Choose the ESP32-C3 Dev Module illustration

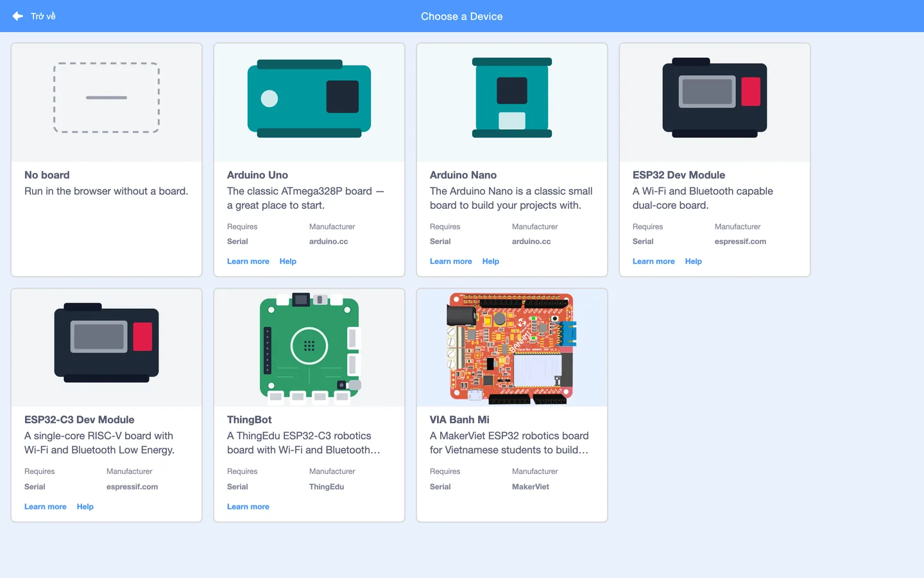[107, 343]
